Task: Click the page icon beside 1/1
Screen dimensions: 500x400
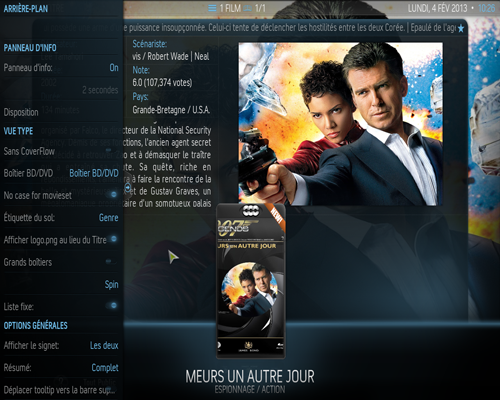Action: 247,8
